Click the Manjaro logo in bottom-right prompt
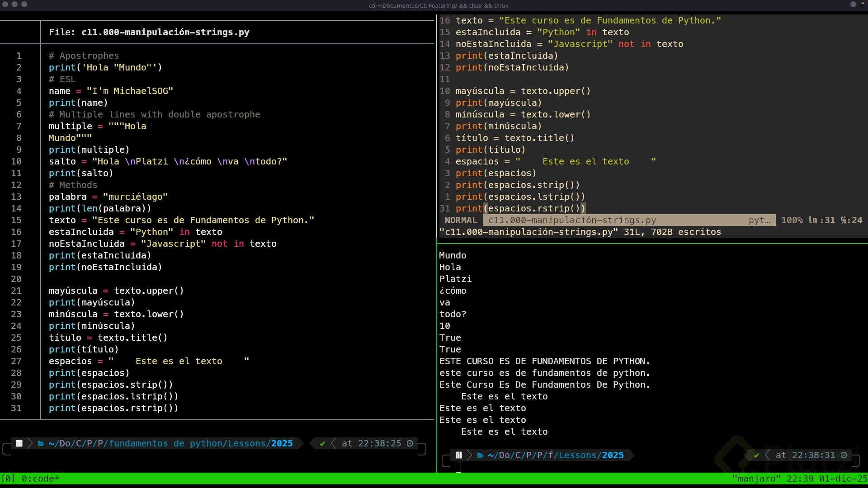This screenshot has height=488, width=868. pos(458,455)
